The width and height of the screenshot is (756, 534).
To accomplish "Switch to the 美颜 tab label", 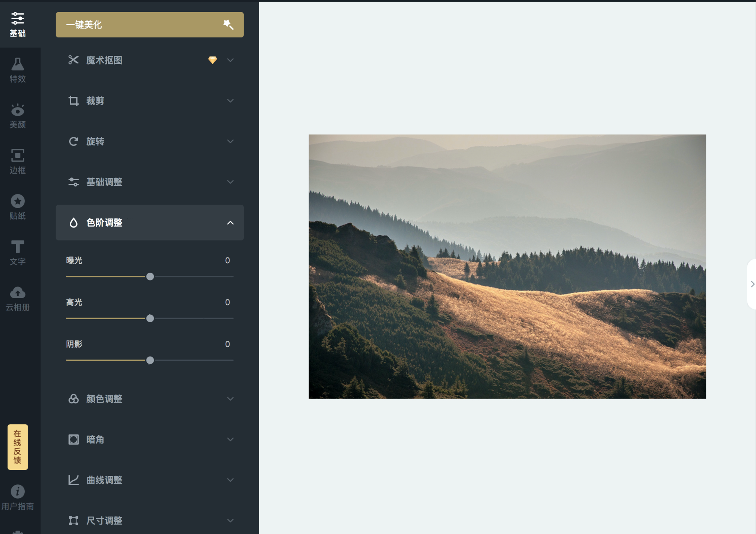I will (x=18, y=125).
